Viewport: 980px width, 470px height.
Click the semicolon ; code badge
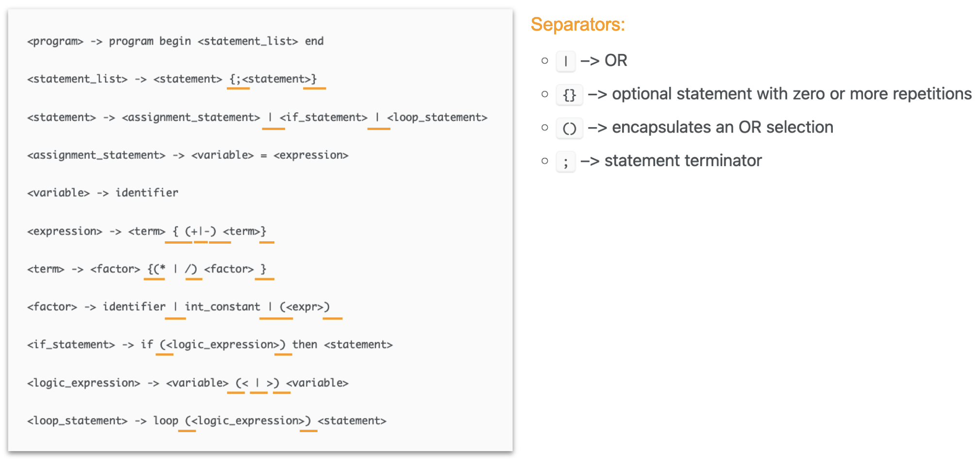(x=565, y=162)
